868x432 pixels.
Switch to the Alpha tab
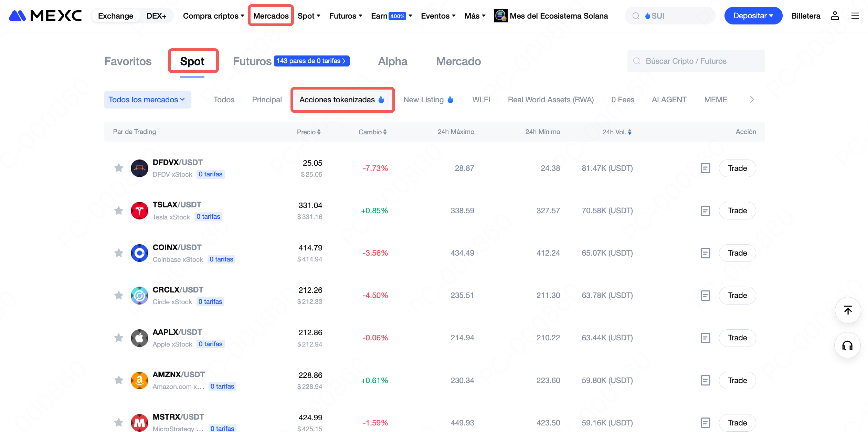point(392,61)
